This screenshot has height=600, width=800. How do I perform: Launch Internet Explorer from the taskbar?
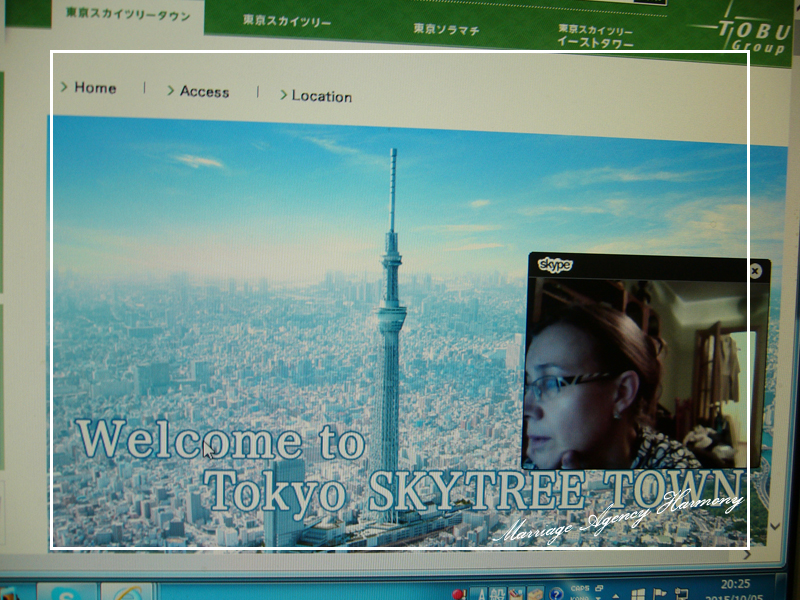click(x=127, y=592)
